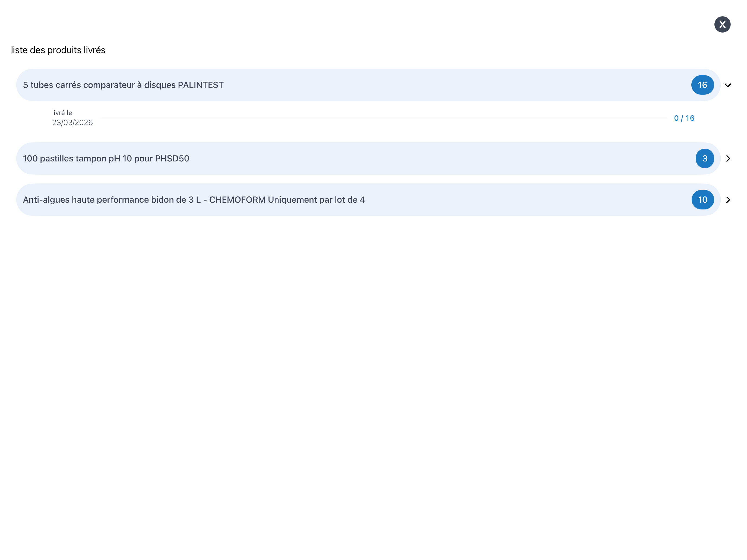Click the PHSD50 text in second row
This screenshot has height=560, width=747.
[172, 159]
